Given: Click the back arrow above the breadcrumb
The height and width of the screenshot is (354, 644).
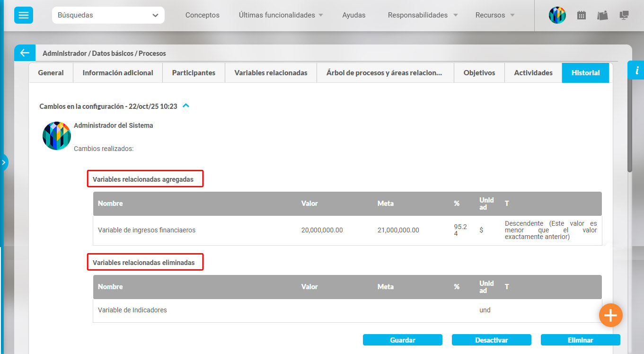Looking at the screenshot, I should [24, 53].
